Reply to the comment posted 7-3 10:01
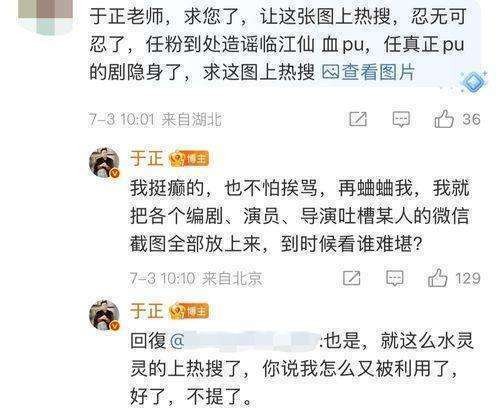Image resolution: width=499 pixels, height=411 pixels. [x=401, y=119]
